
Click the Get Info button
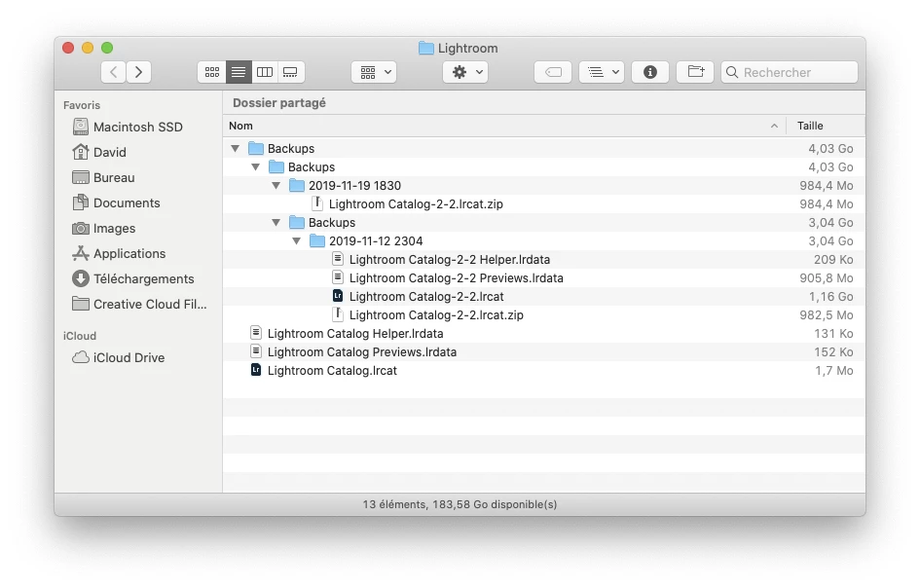(650, 72)
